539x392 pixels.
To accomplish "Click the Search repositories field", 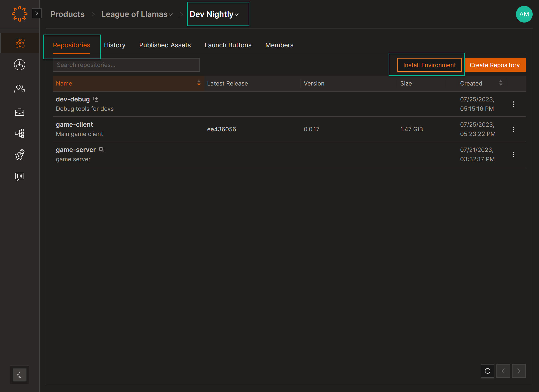I will point(126,65).
